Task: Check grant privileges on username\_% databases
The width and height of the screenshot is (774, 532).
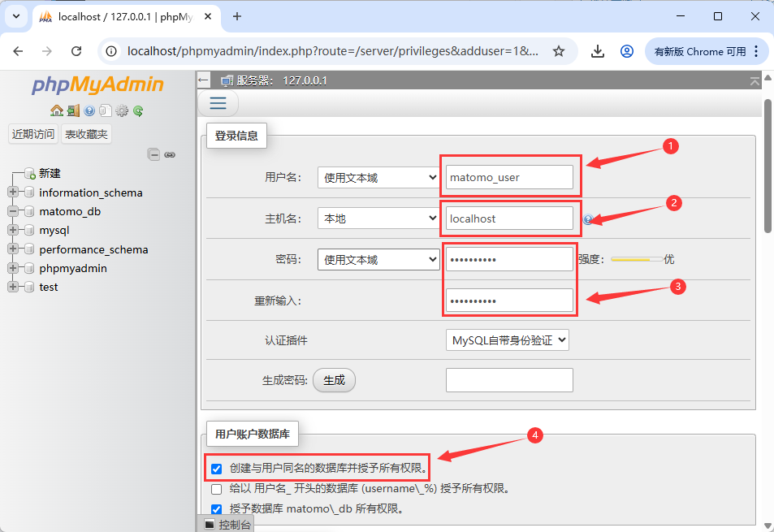Action: click(216, 489)
